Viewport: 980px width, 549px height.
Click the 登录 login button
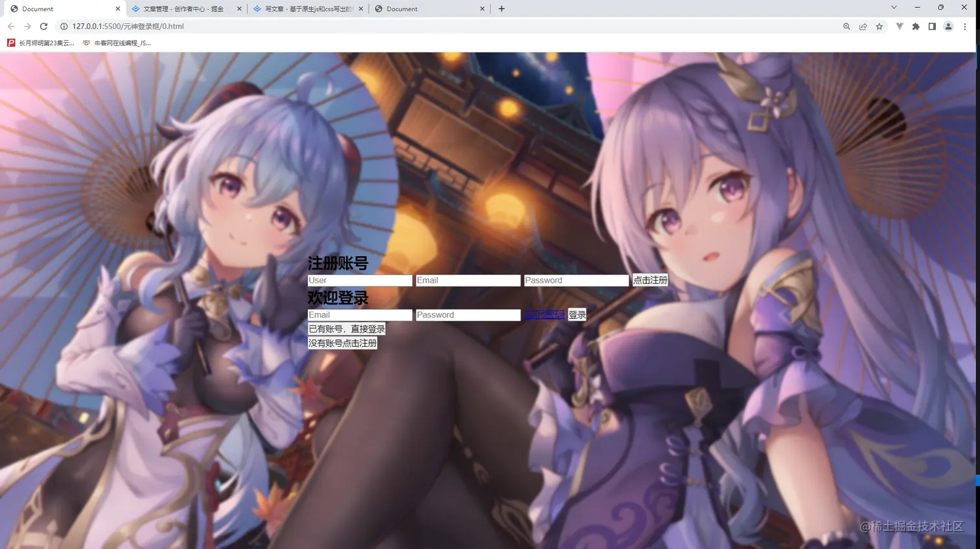pyautogui.click(x=576, y=314)
